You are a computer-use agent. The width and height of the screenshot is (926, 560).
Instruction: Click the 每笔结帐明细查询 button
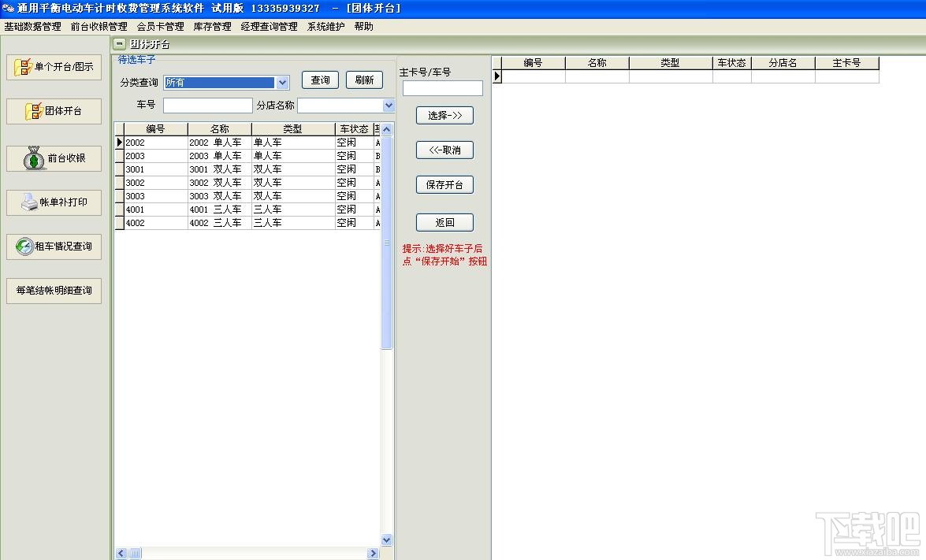tap(54, 291)
